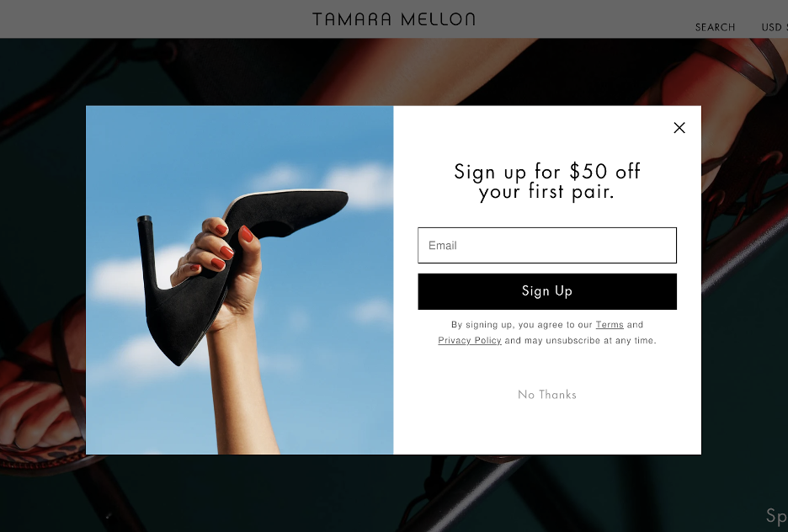
Task: Open the Privacy Policy link
Action: [x=470, y=340]
